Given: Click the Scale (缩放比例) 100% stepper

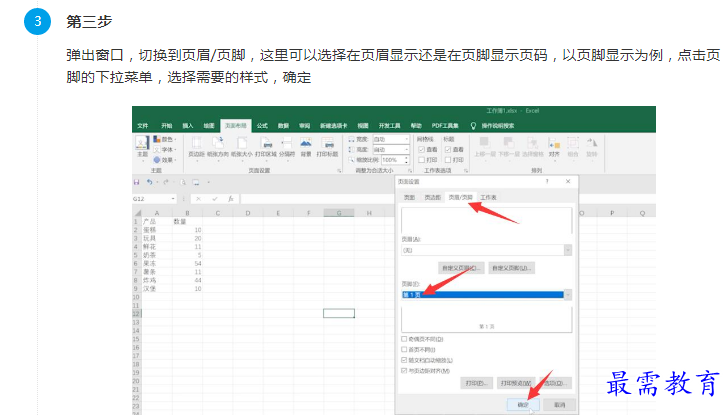Looking at the screenshot, I should click(x=407, y=160).
